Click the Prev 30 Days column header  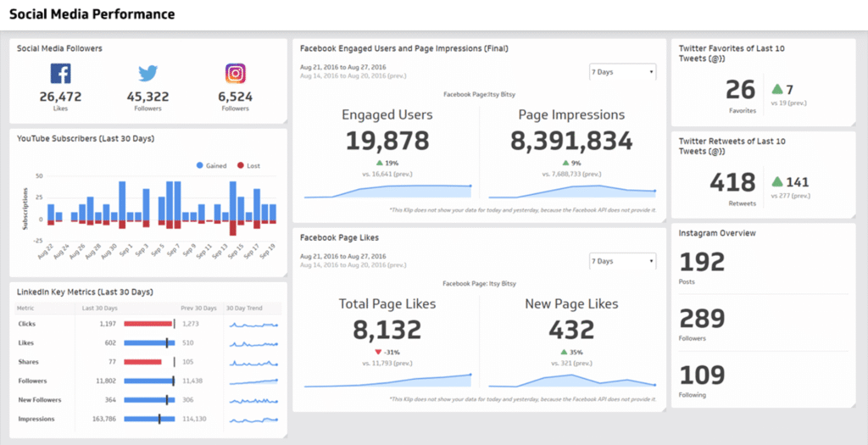198,308
